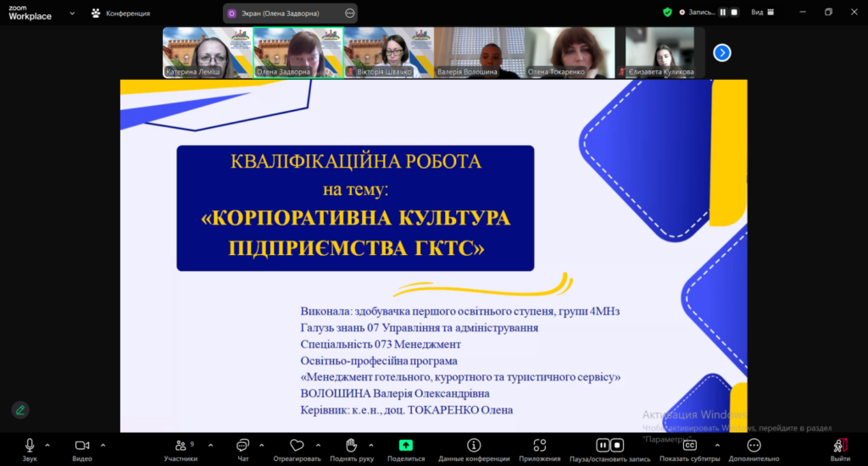Stop recording from top bar
This screenshot has width=868, height=466.
click(734, 12)
